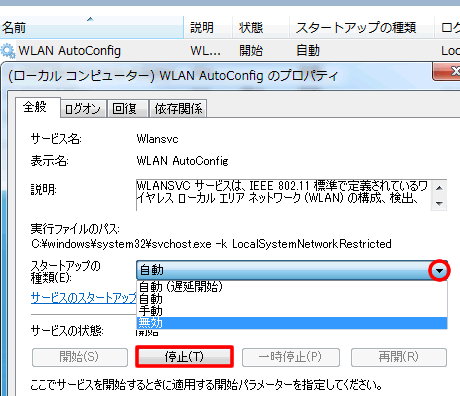Click the WLAN AutoConfig display name value
Screen dimensions: 460x396
(x=182, y=161)
